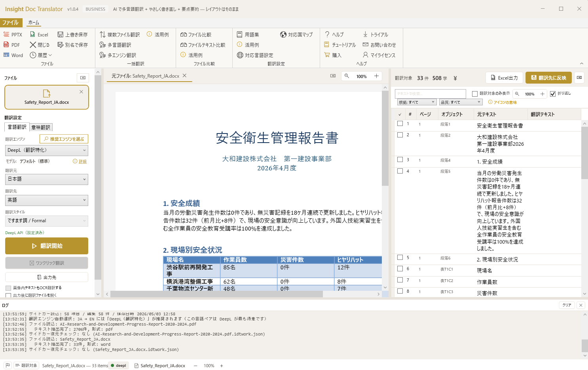This screenshot has height=370, width=588.
Task: Open a PPTX file from ribbon
Action: click(13, 34)
